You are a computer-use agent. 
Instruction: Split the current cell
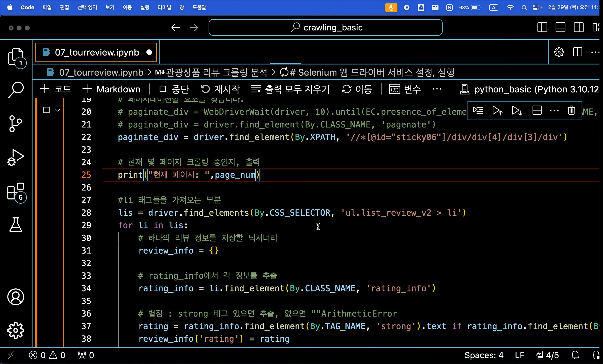point(537,110)
